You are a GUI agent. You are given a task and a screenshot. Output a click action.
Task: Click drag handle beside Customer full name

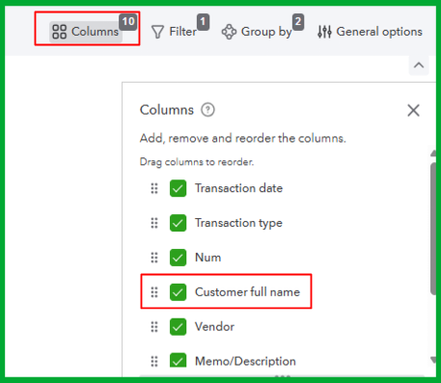(x=154, y=292)
